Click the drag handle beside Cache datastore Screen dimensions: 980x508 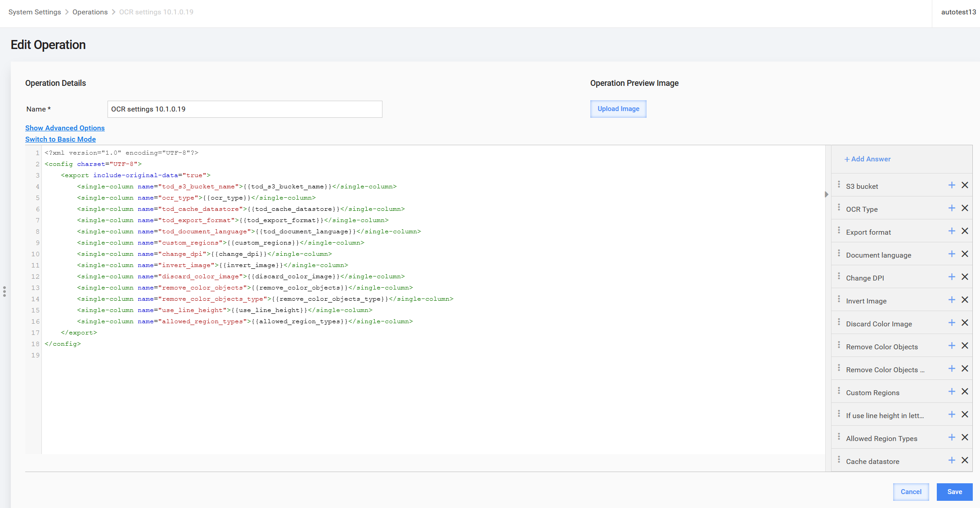(839, 459)
